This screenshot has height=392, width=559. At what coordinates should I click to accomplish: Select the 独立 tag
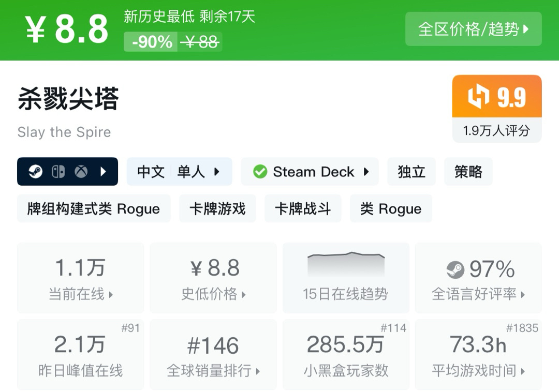pos(411,172)
